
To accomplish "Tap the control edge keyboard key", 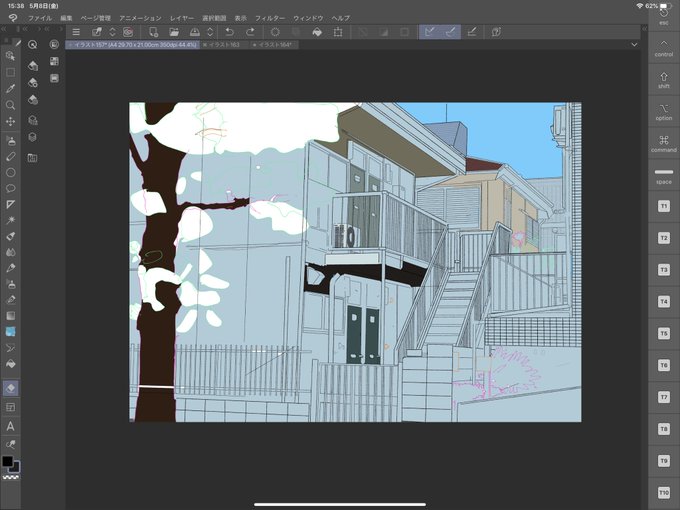I will 664,48.
